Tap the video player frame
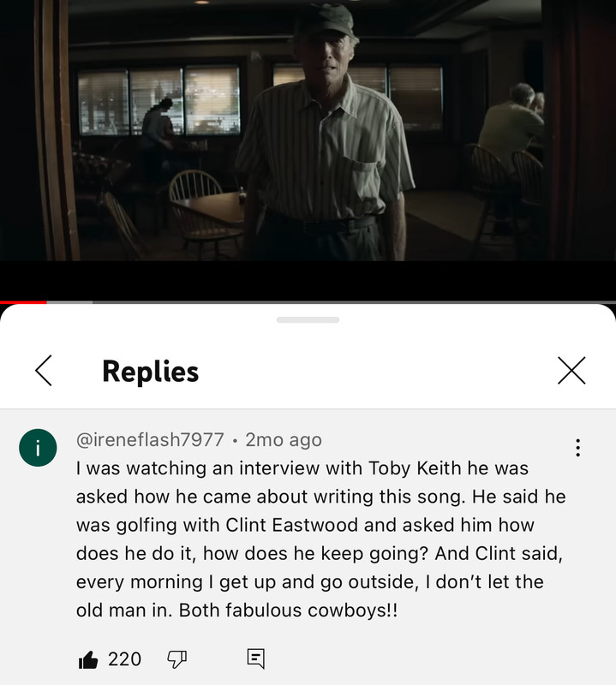 [x=308, y=130]
